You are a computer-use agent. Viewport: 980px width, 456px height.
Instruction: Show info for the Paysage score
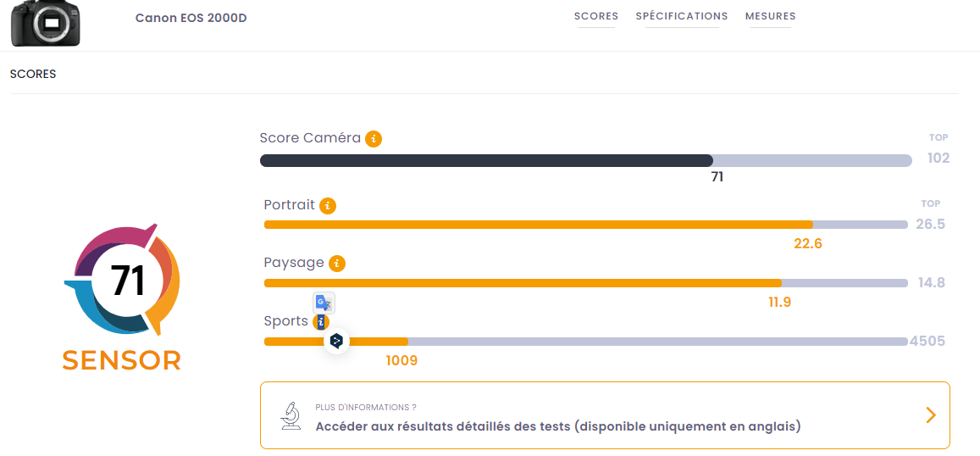pyautogui.click(x=337, y=264)
